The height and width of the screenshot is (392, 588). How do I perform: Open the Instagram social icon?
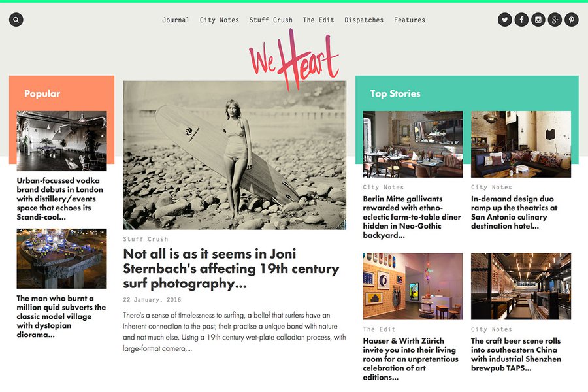(538, 20)
